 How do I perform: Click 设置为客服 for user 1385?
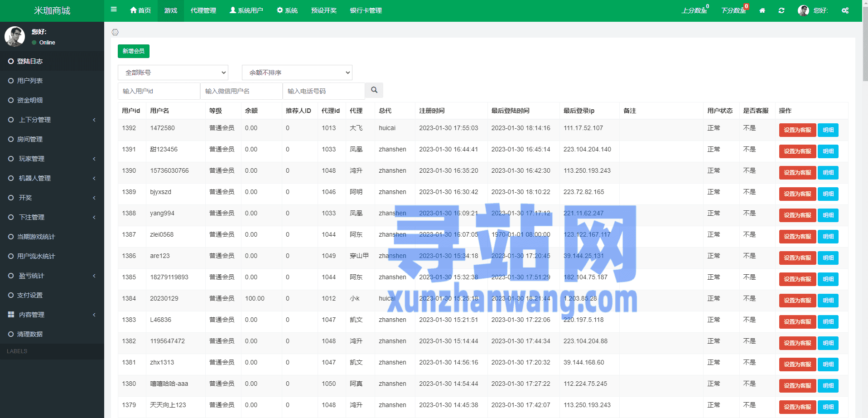pyautogui.click(x=797, y=279)
